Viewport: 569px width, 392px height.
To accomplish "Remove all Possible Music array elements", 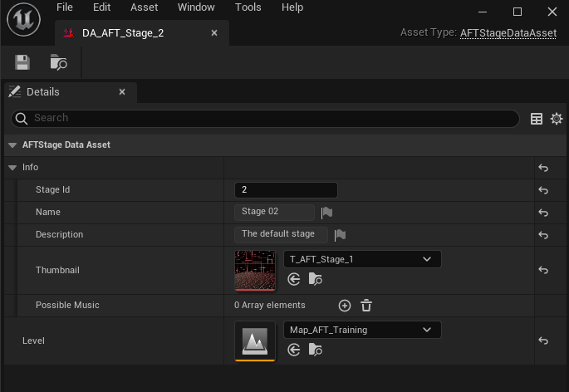I will click(x=366, y=306).
